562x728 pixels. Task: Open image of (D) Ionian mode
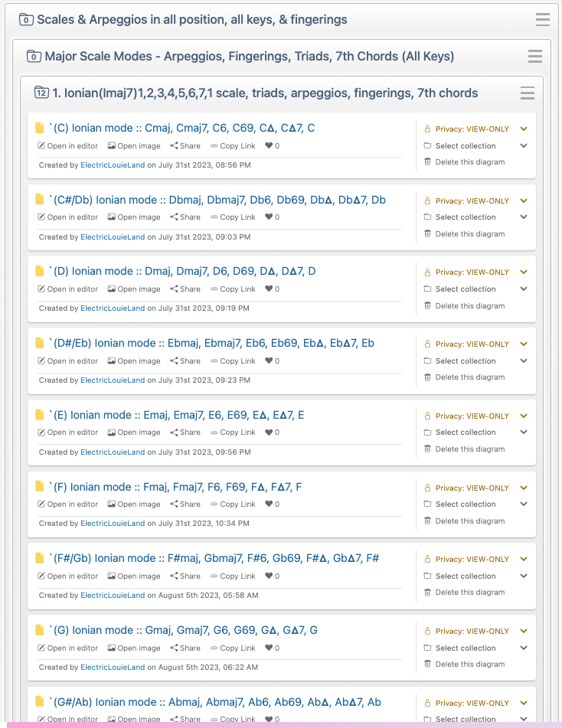tap(134, 289)
